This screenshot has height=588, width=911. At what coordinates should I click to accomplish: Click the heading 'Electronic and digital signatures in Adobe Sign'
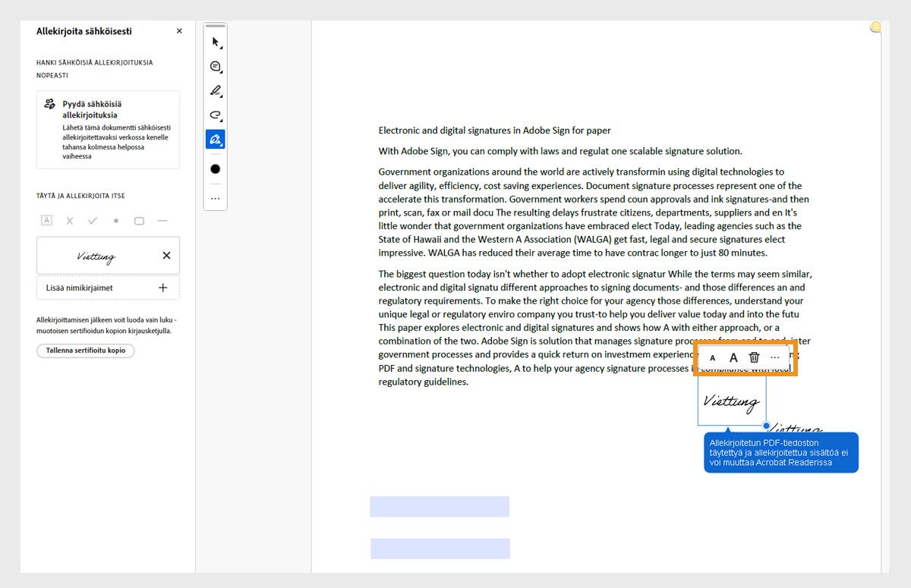[x=495, y=130]
